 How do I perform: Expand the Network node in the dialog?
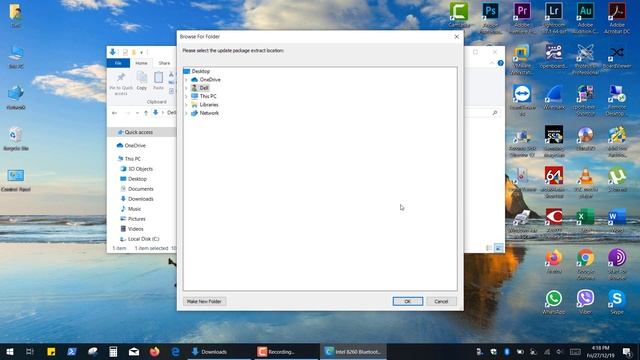pos(187,113)
